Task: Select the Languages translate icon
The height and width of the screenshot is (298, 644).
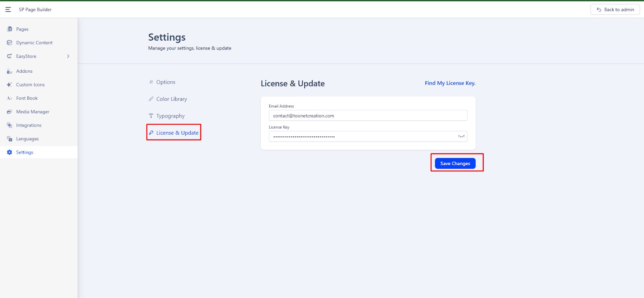Action: [x=10, y=139]
